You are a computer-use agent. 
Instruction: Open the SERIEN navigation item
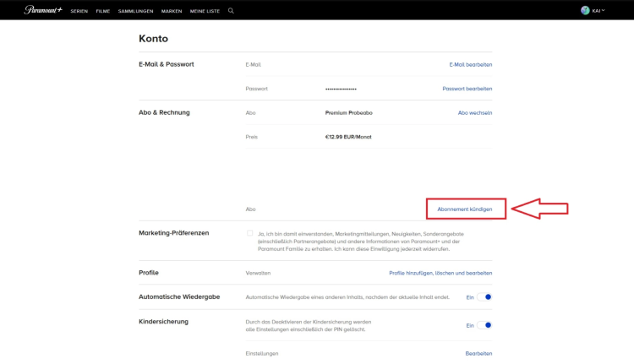tap(79, 11)
